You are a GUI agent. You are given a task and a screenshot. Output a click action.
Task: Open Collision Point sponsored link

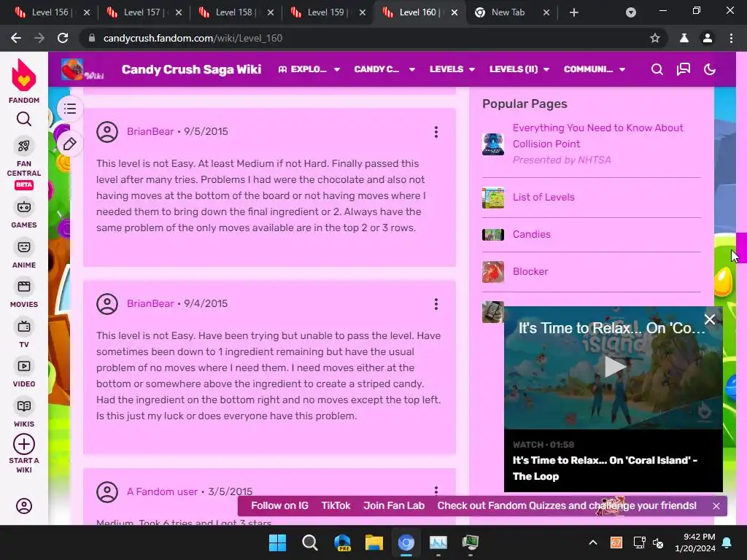point(598,136)
